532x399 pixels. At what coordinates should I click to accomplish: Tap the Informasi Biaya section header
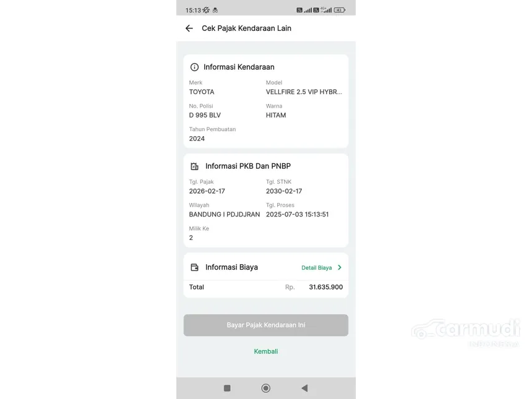pyautogui.click(x=231, y=267)
